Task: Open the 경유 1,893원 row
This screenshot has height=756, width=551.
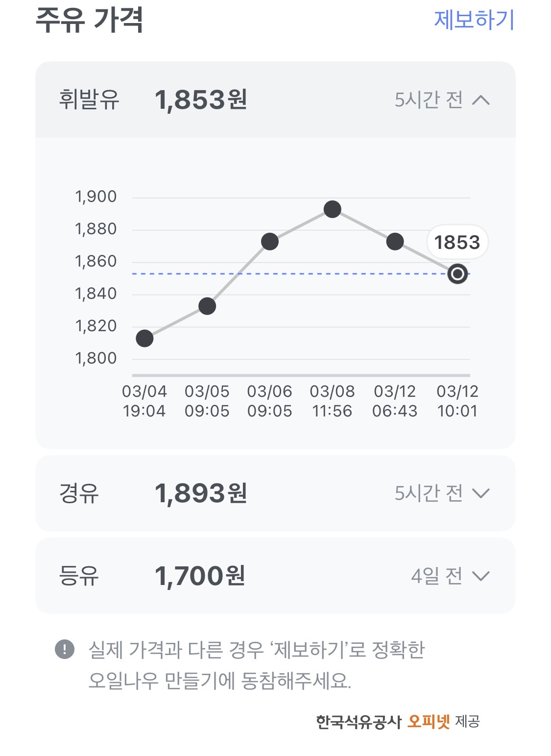Action: (275, 493)
